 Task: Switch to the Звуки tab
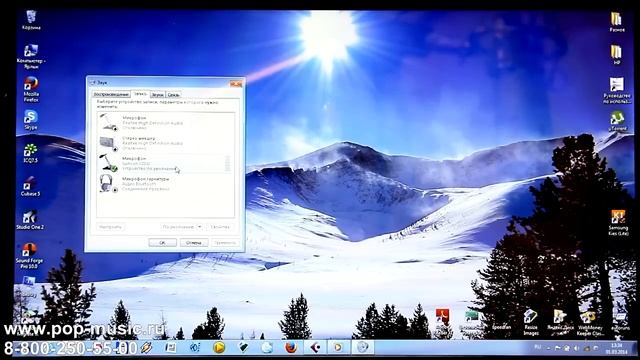158,95
